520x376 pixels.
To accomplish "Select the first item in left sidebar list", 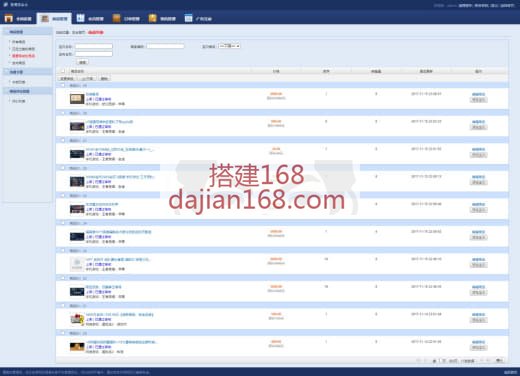I will tap(19, 42).
